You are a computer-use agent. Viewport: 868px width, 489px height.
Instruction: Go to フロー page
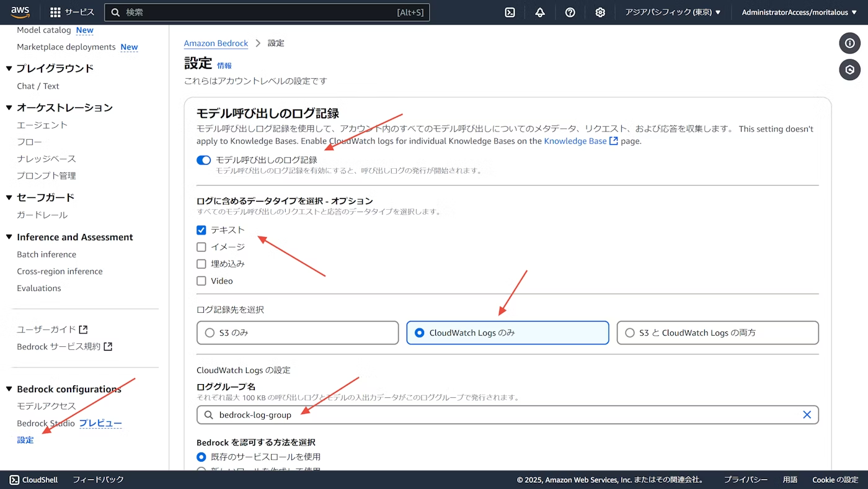point(29,142)
